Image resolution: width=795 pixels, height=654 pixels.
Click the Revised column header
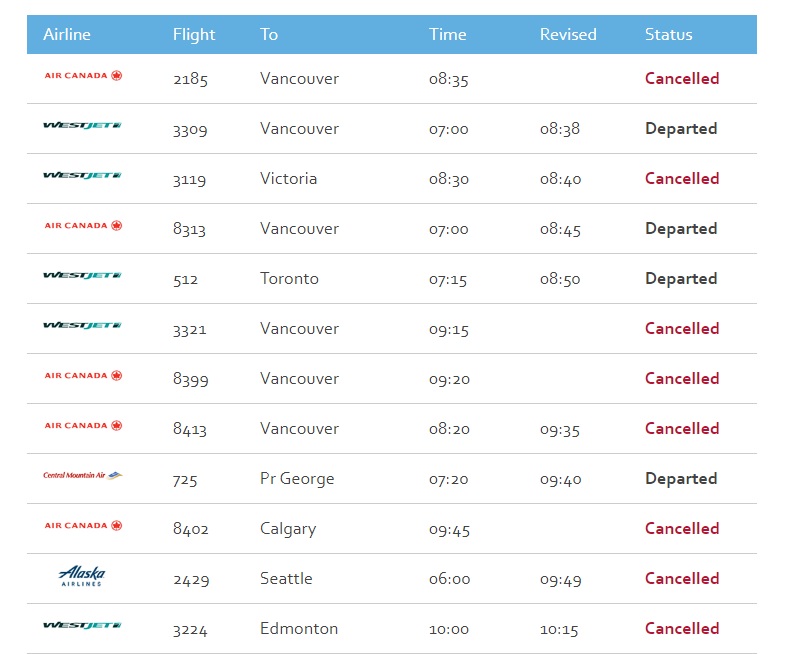(x=568, y=34)
